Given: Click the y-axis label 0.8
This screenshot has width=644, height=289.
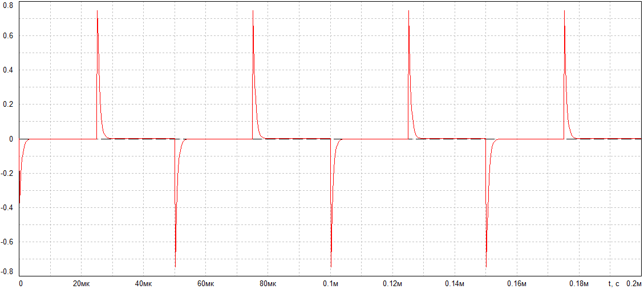Looking at the screenshot, I should coord(8,5).
